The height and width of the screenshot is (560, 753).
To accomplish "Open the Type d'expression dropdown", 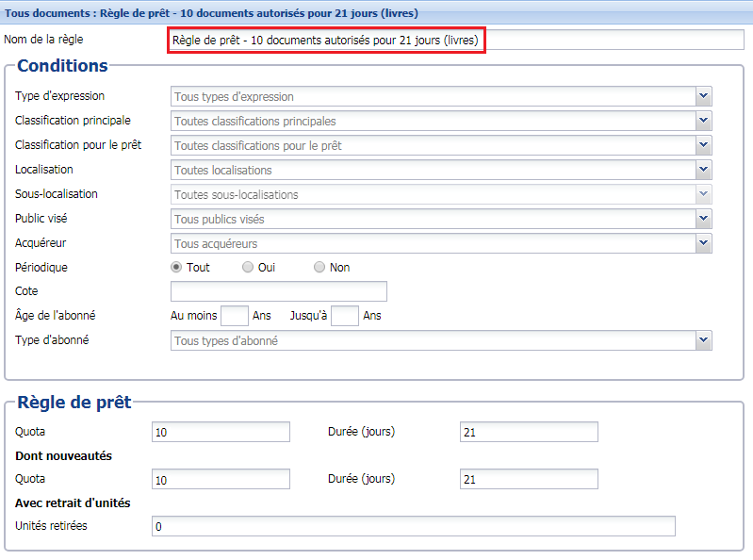I will (x=703, y=96).
